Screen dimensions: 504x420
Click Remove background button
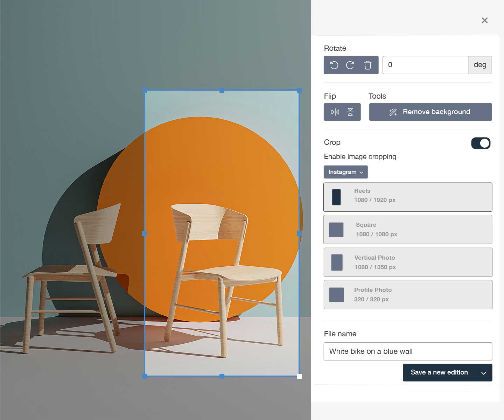430,112
